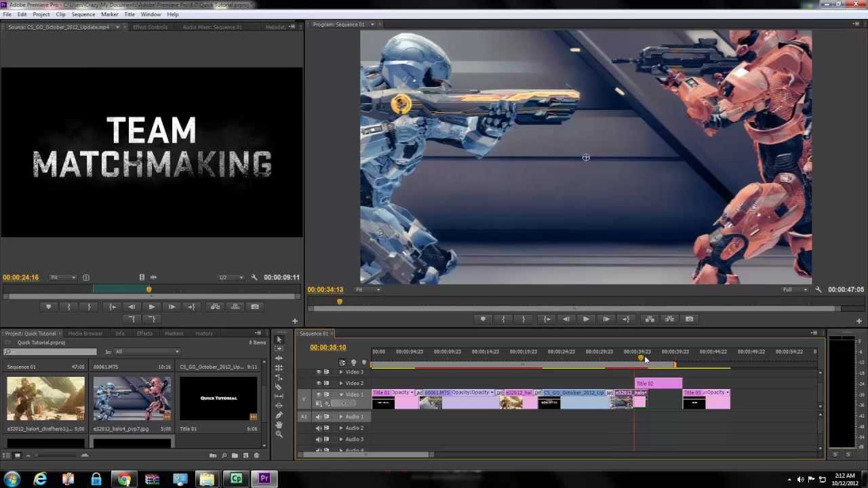The width and height of the screenshot is (868, 488).
Task: Click New Item icon in Project panel
Action: tap(245, 455)
